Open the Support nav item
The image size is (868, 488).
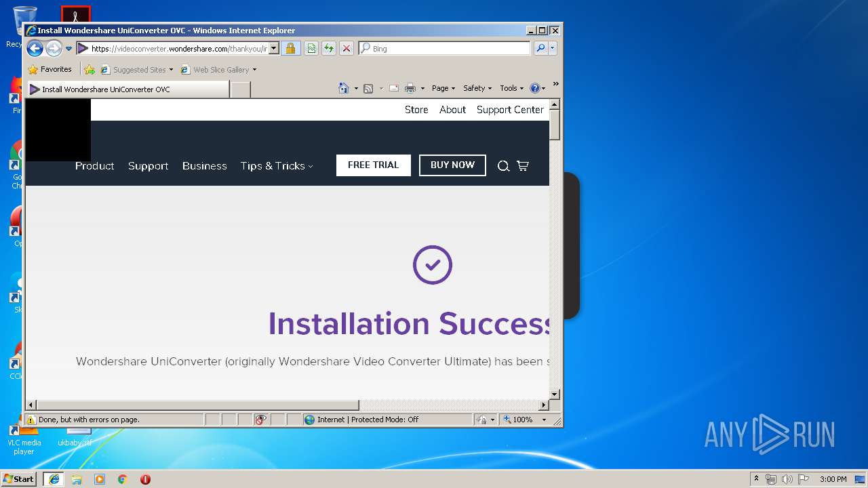click(x=148, y=165)
